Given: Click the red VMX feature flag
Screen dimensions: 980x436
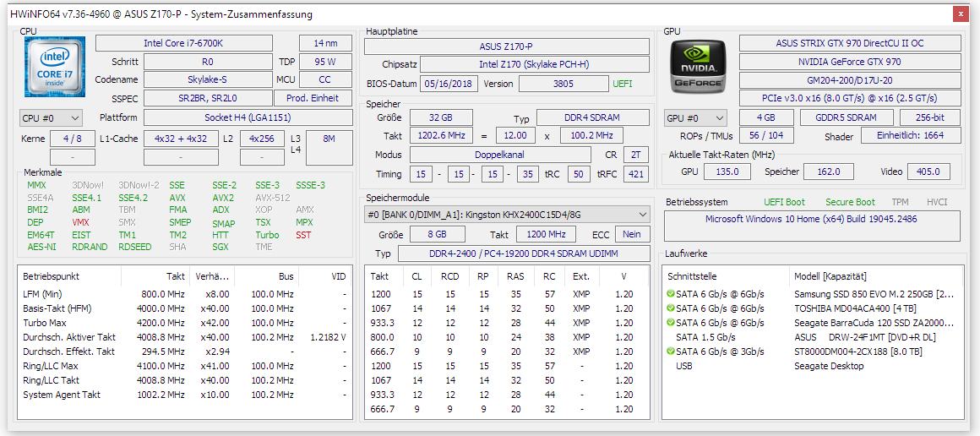Looking at the screenshot, I should (x=80, y=222).
